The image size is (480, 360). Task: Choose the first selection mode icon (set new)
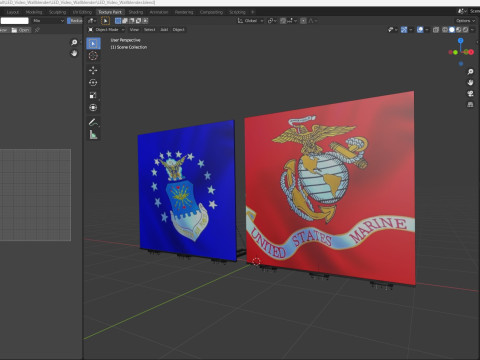coord(118,21)
